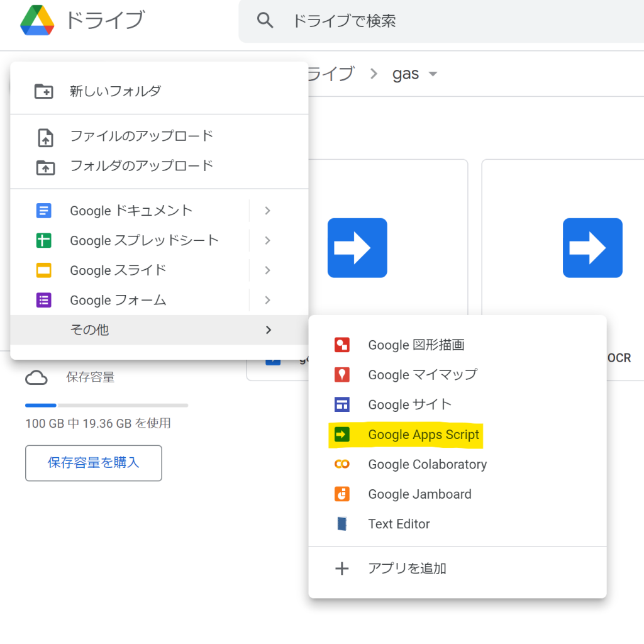
Task: Focus the ドライブで検索 search field
Action: coord(441,21)
